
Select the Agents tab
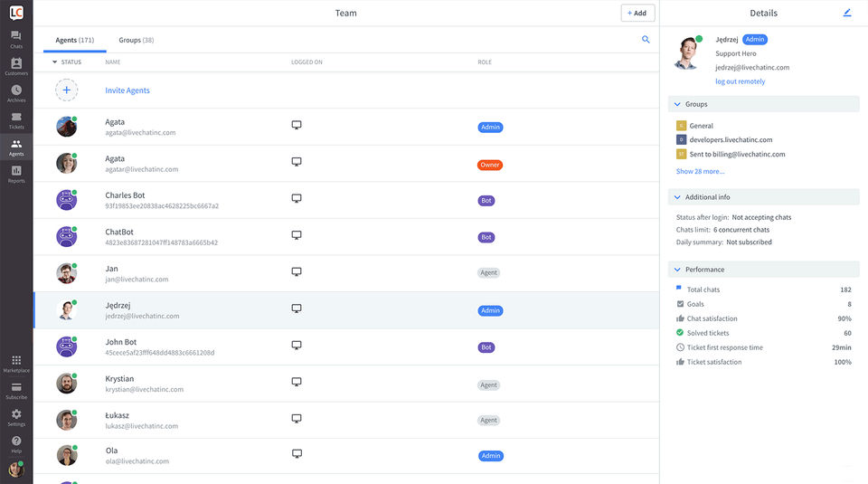pyautogui.click(x=74, y=41)
